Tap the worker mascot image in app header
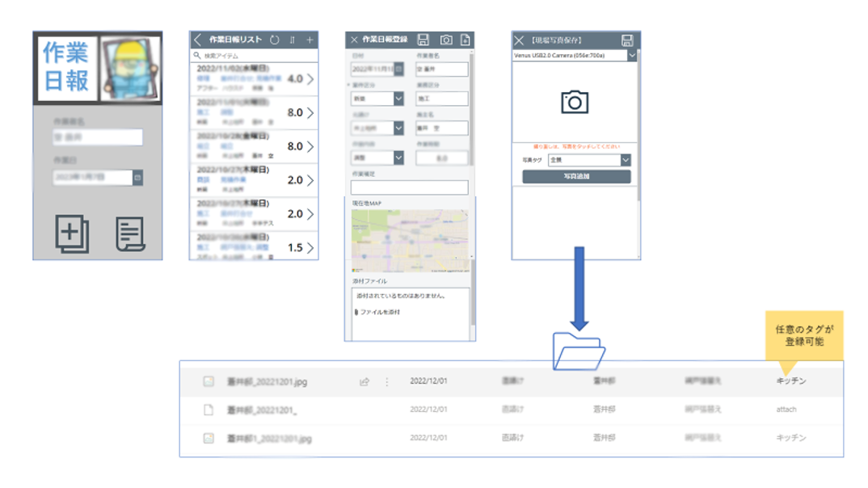 tap(130, 68)
